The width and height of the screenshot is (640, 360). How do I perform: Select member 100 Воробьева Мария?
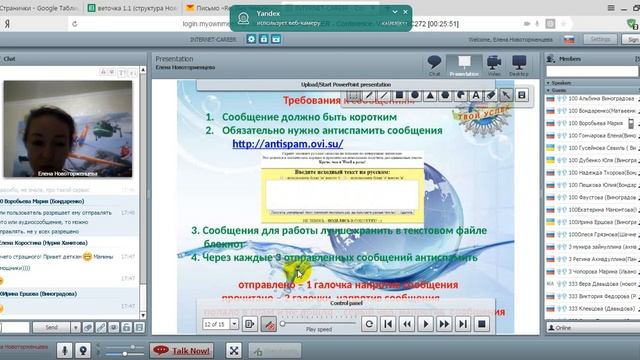point(592,123)
